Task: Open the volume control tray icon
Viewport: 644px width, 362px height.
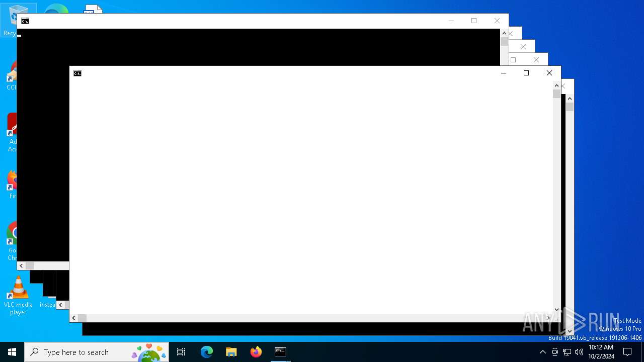Action: click(x=579, y=352)
